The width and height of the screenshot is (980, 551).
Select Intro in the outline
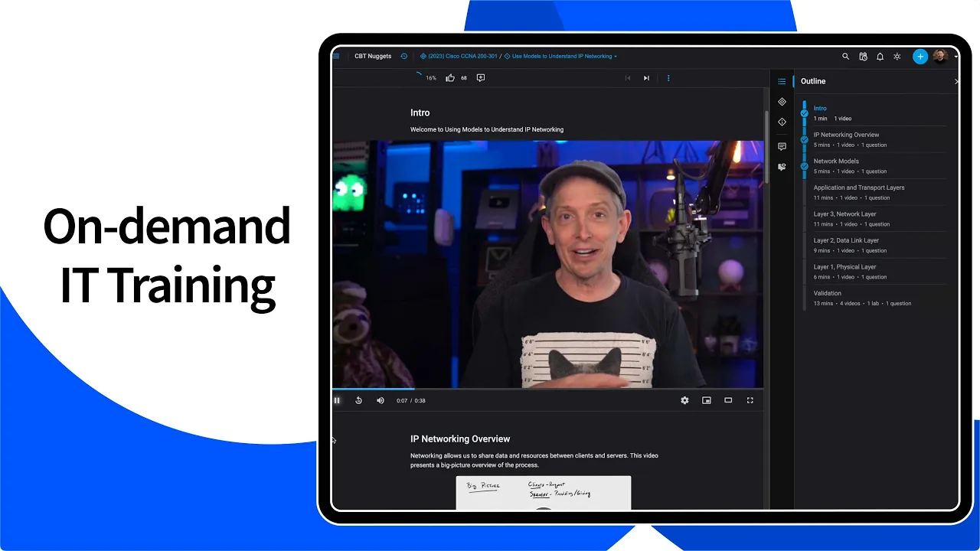point(820,109)
